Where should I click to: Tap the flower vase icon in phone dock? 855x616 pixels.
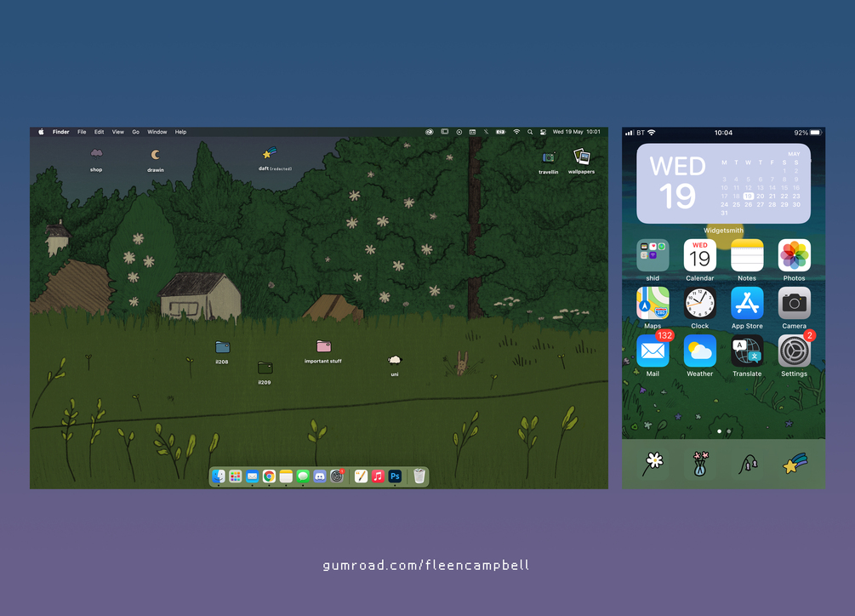point(700,464)
